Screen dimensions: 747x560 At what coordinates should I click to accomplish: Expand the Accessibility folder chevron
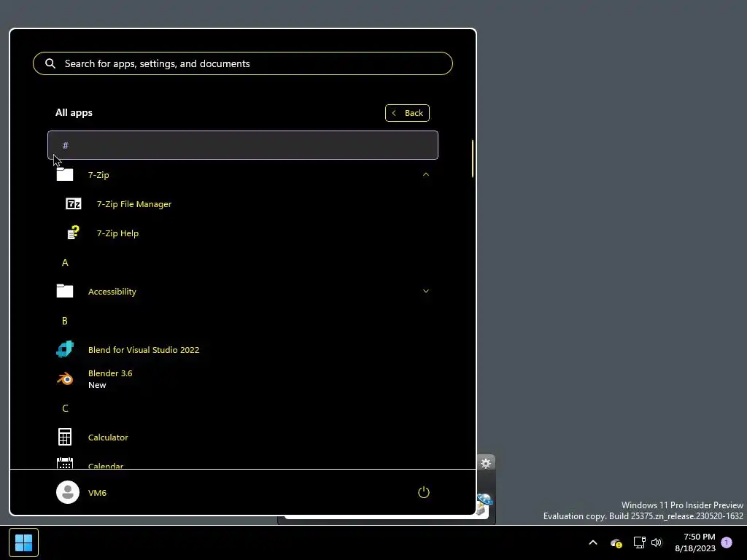[x=426, y=291]
